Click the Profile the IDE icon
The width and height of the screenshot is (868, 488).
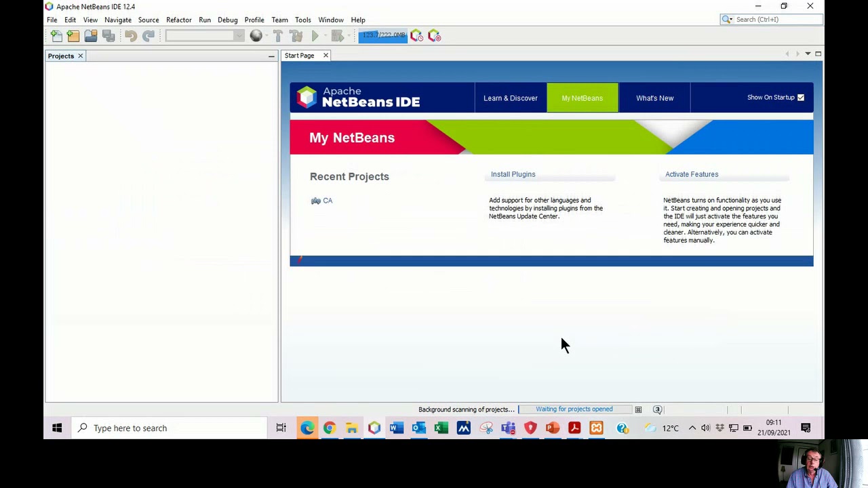coord(416,36)
